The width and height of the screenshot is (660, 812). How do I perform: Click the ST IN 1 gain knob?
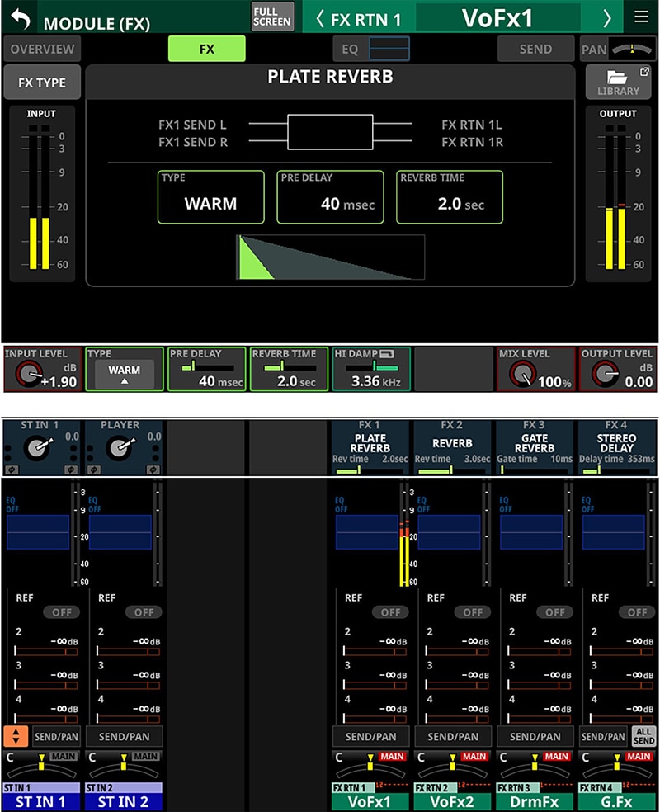click(x=35, y=446)
